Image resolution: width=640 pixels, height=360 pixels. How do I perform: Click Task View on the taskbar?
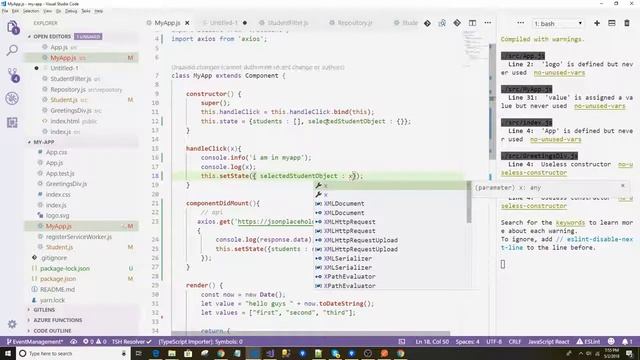click(x=138, y=353)
